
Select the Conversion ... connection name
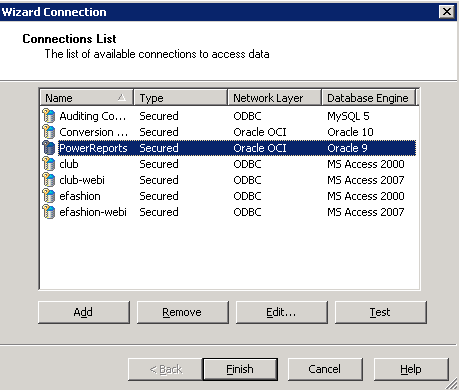[93, 132]
